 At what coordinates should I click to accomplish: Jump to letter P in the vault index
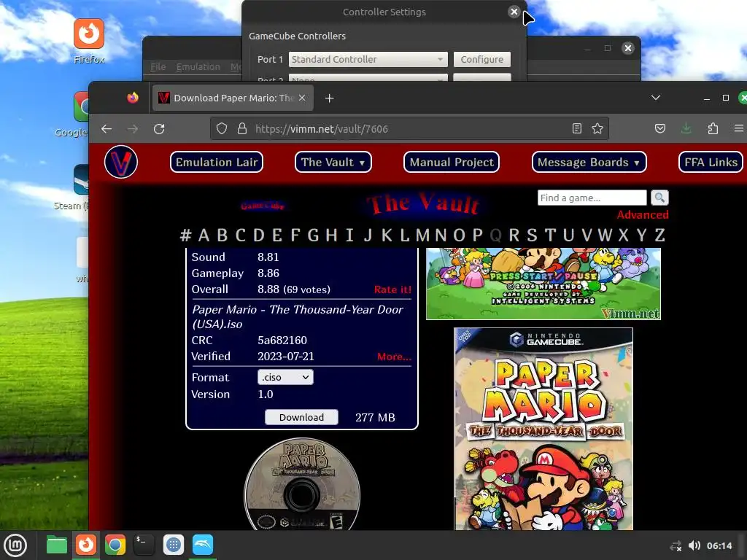477,236
